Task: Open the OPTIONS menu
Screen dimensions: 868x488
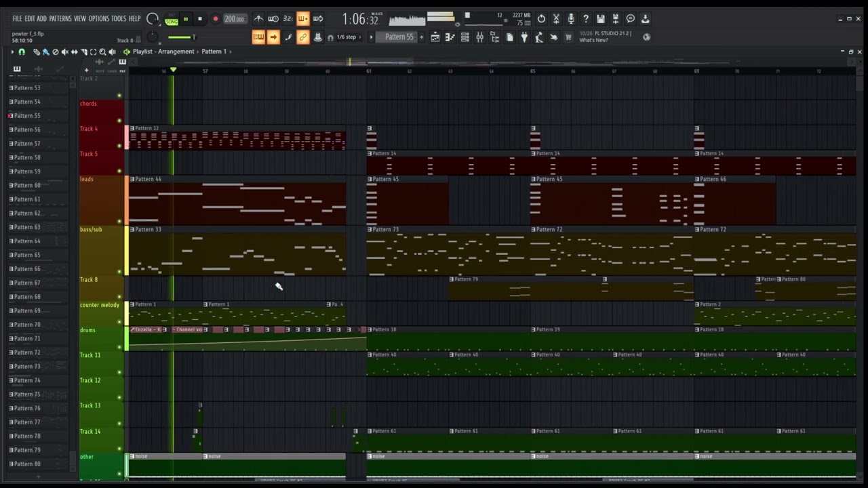Action: [98, 19]
